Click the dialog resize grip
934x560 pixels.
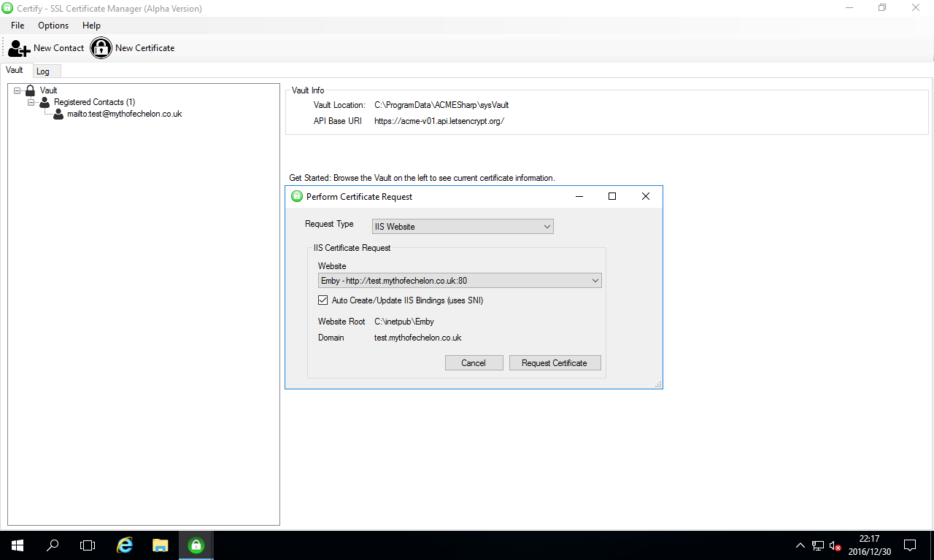(x=658, y=384)
